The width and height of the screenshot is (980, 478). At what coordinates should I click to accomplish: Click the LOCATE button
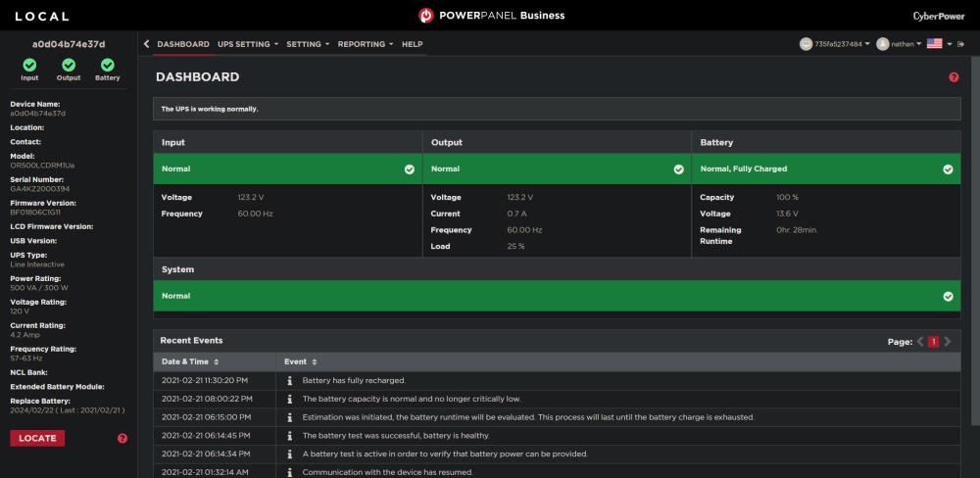(x=37, y=439)
